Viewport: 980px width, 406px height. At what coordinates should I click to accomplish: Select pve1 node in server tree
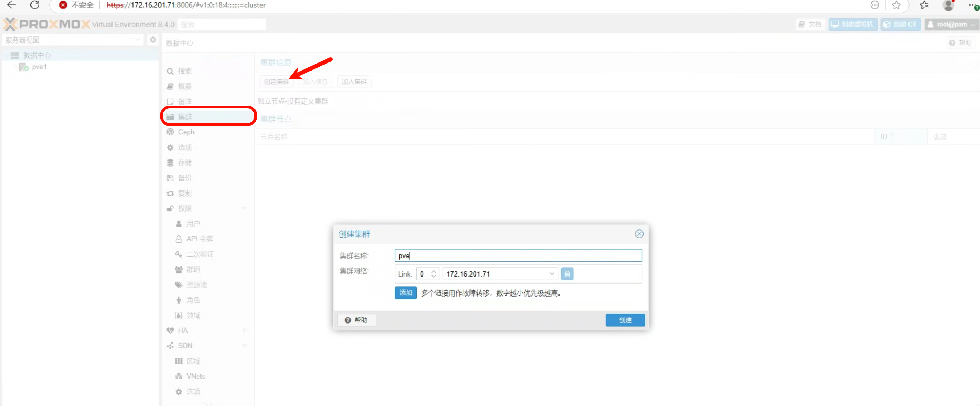pyautogui.click(x=39, y=67)
